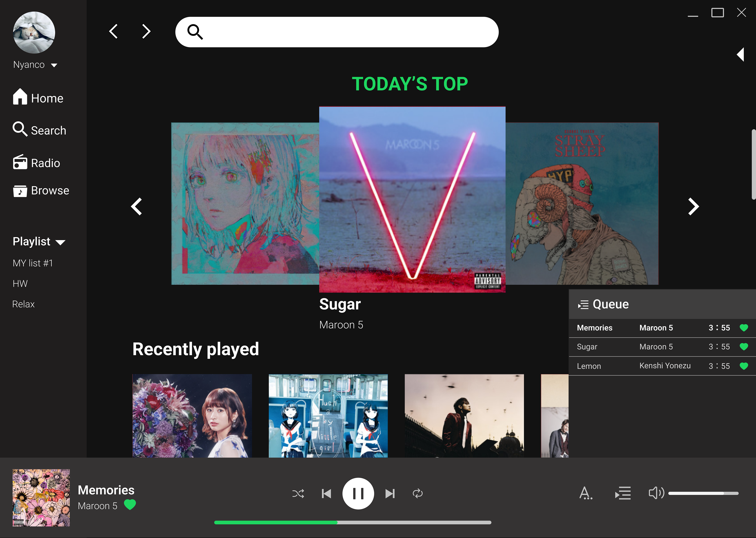
Task: Unlike Memories in queue with heart icon
Action: (744, 328)
